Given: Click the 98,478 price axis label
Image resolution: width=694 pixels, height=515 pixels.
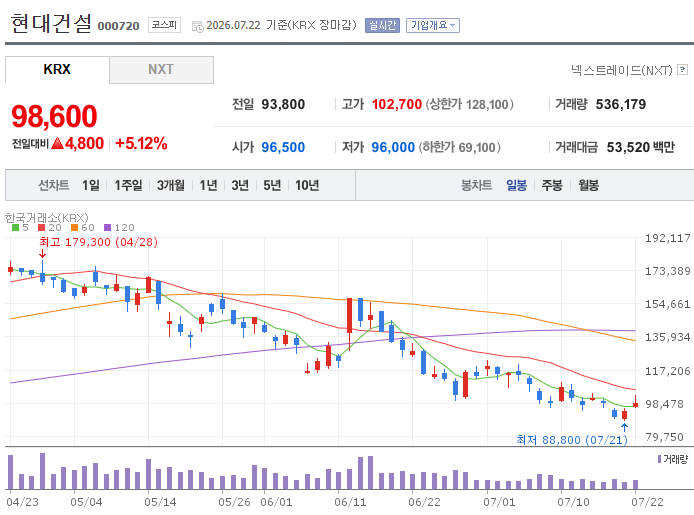Looking at the screenshot, I should [x=665, y=404].
